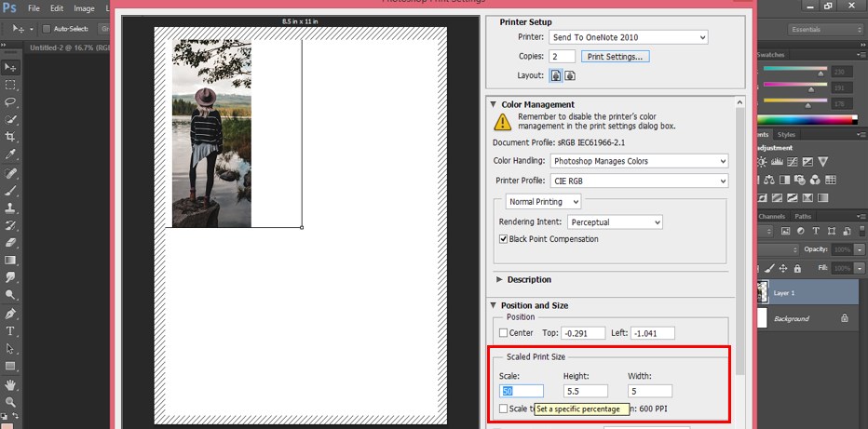Select the Rectangular Marquee tool
Screen dimensions: 868x429
click(x=10, y=85)
